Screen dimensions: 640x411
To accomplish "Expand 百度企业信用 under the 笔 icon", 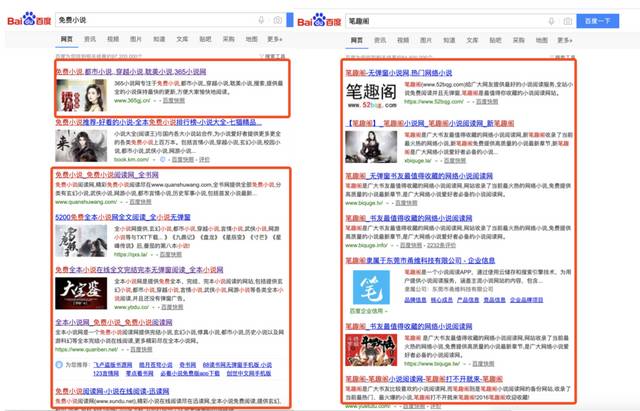I will pos(369,311).
